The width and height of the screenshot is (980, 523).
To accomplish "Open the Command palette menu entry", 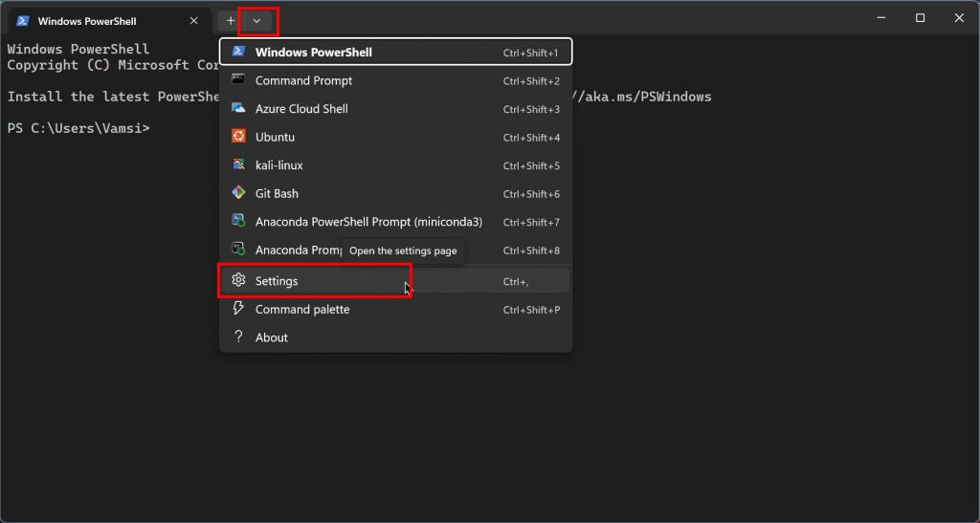I will point(302,309).
